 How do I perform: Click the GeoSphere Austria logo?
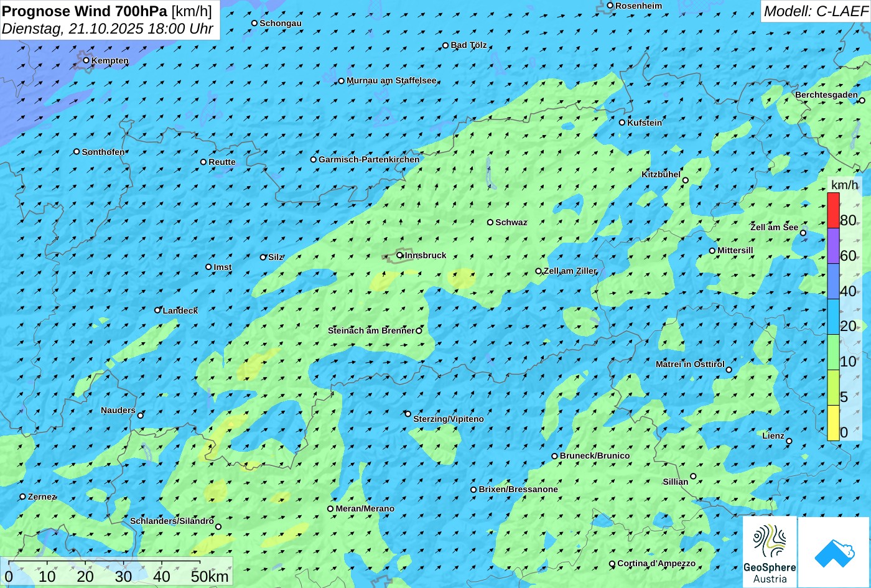pyautogui.click(x=770, y=551)
